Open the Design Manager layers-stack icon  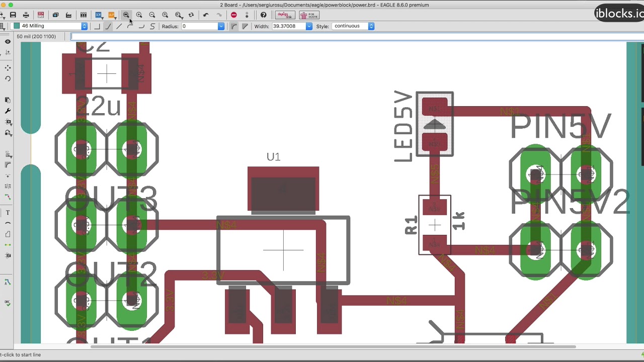[x=55, y=15]
